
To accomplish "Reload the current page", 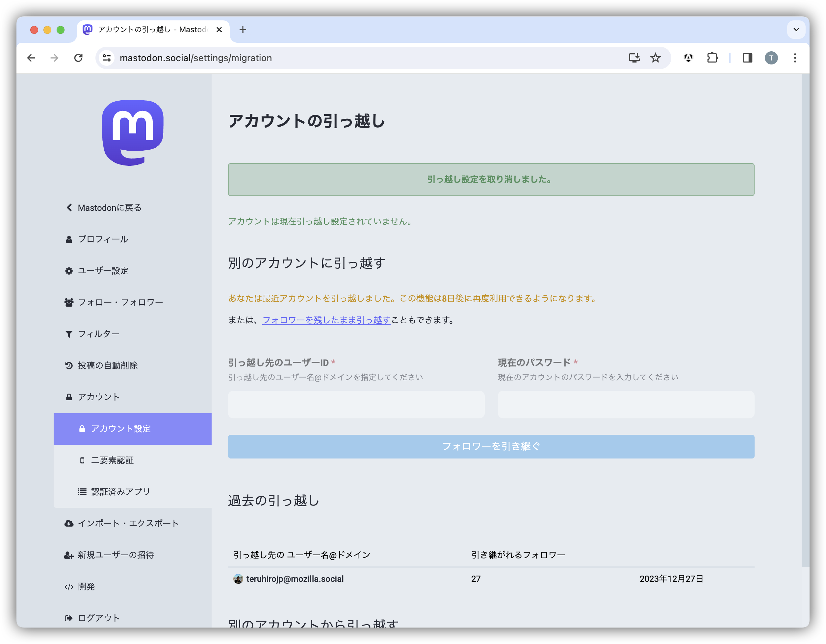I will [x=79, y=58].
